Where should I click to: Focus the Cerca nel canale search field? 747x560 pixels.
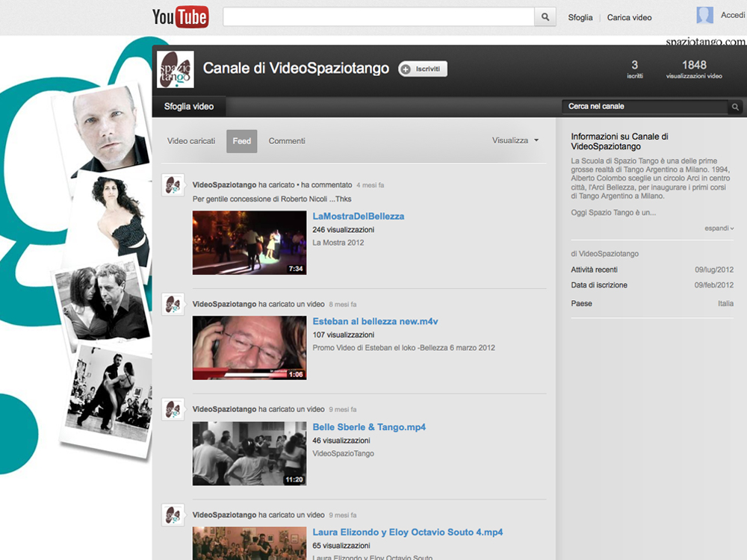click(x=645, y=107)
